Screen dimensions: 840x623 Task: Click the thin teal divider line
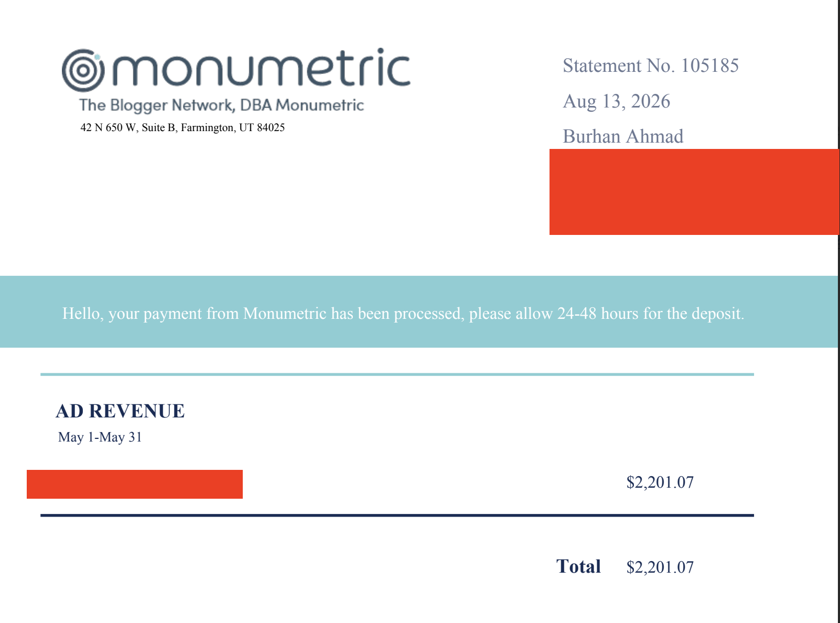coord(397,374)
